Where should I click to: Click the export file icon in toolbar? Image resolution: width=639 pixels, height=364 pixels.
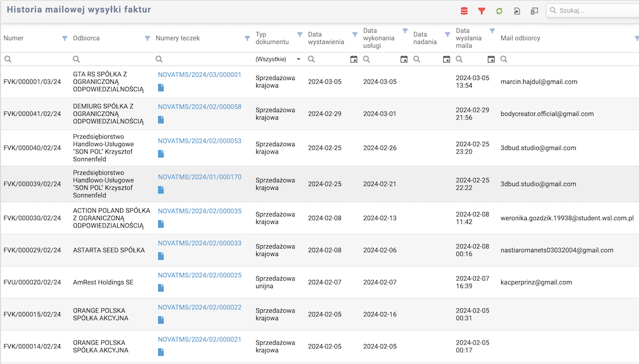coord(517,11)
